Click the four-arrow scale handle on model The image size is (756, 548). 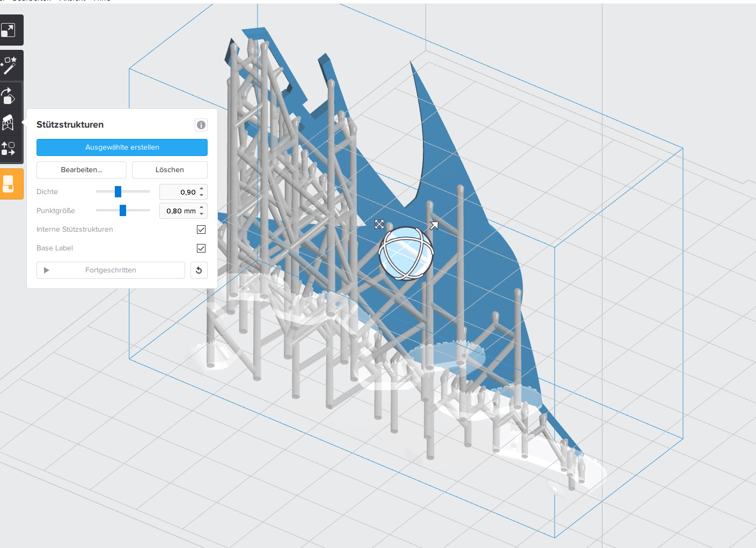[x=379, y=224]
